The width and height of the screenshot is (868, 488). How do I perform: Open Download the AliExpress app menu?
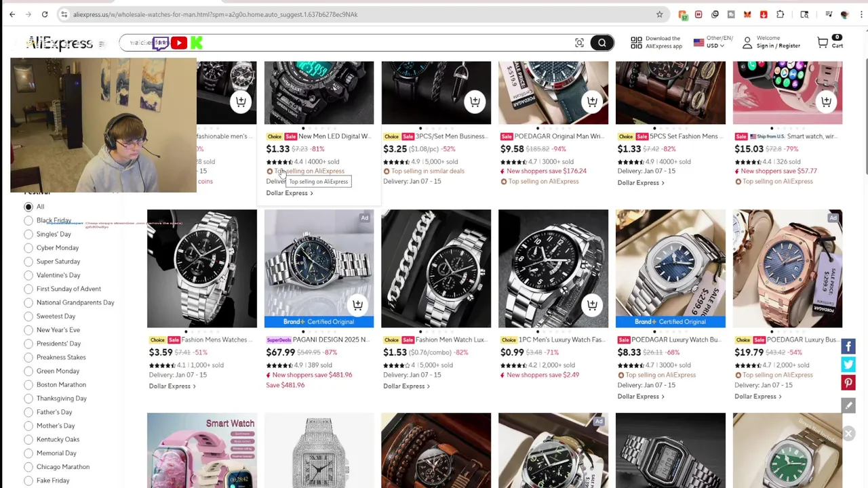[x=656, y=42]
